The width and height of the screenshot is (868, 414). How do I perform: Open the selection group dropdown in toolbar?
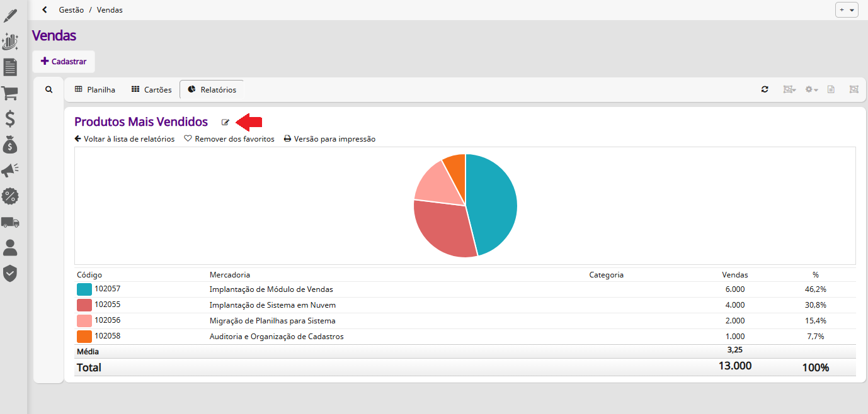pyautogui.click(x=789, y=89)
